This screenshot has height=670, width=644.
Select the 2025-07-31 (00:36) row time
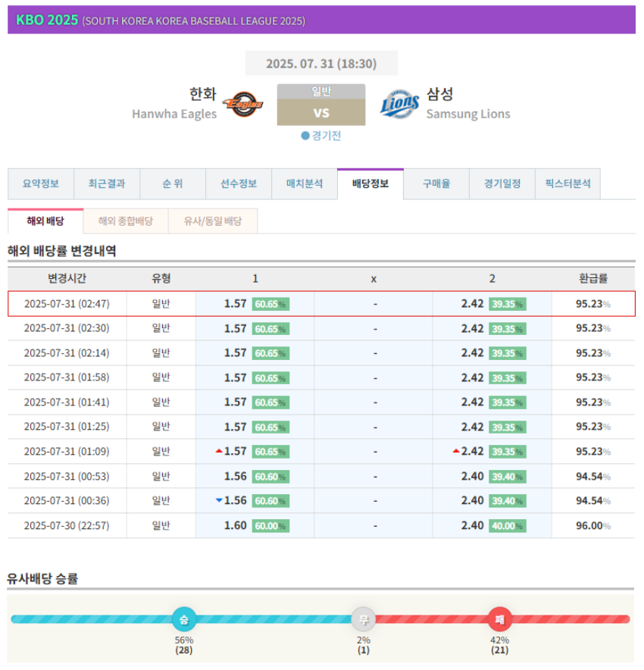pyautogui.click(x=67, y=500)
